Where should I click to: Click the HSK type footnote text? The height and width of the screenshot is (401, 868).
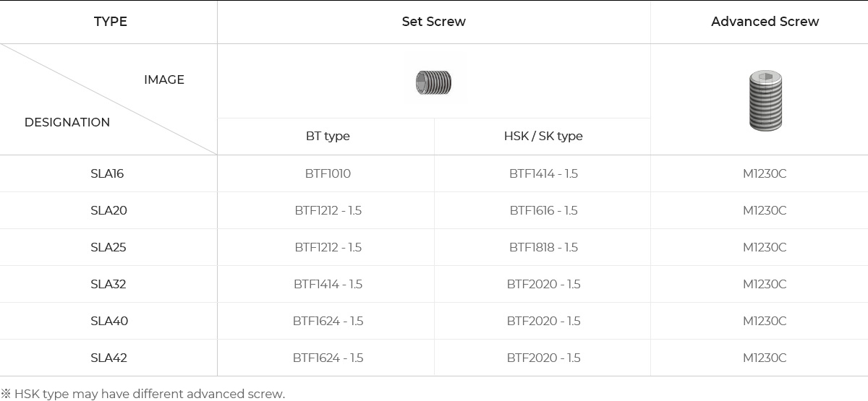tap(143, 394)
